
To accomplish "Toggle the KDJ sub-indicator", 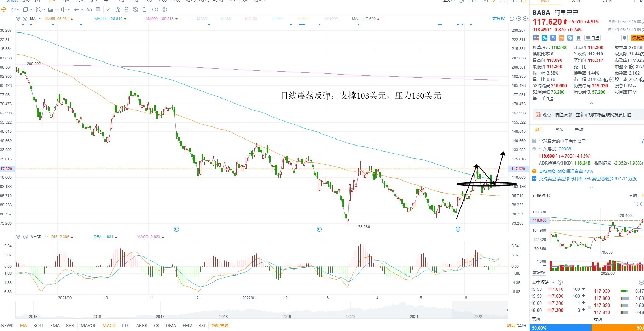I will (126, 325).
